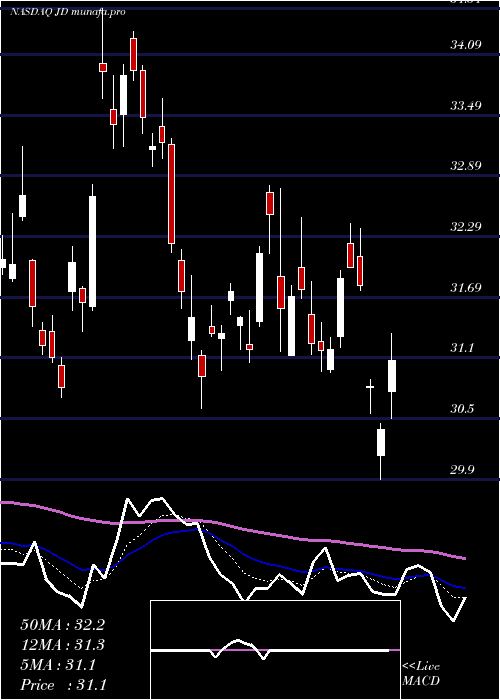Click inside the MACD indicator box

click(x=275, y=650)
